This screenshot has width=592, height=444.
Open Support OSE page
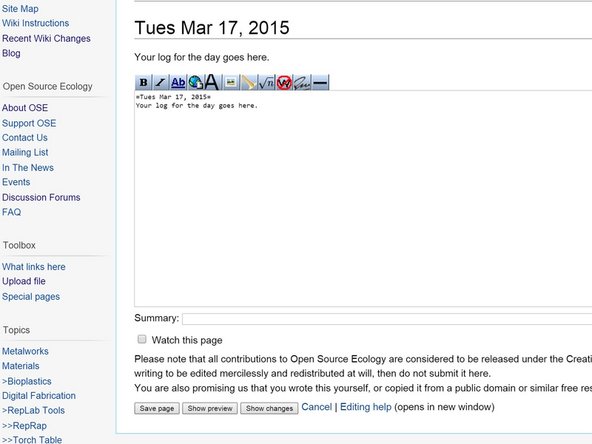[29, 123]
